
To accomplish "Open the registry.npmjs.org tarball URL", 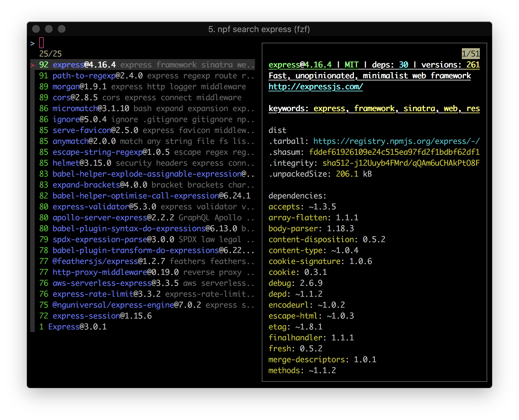I will [397, 141].
